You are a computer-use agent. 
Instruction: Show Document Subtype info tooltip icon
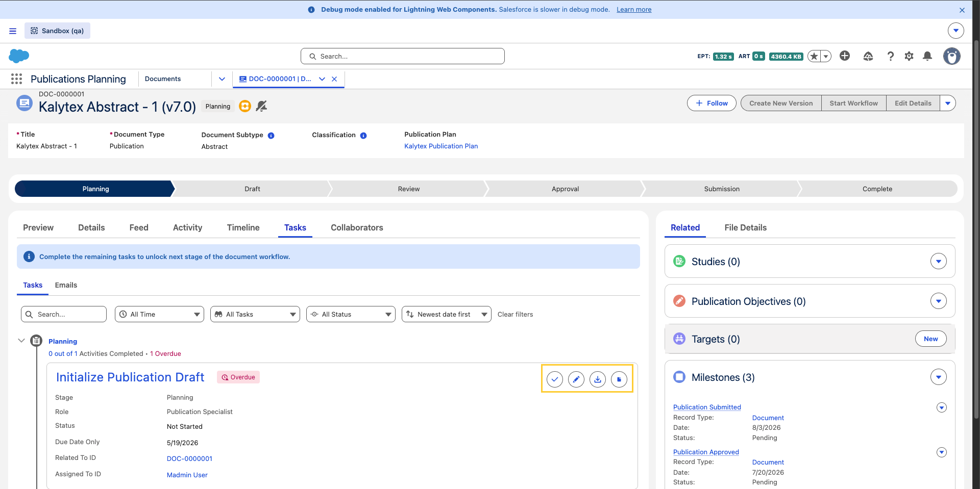(x=271, y=136)
